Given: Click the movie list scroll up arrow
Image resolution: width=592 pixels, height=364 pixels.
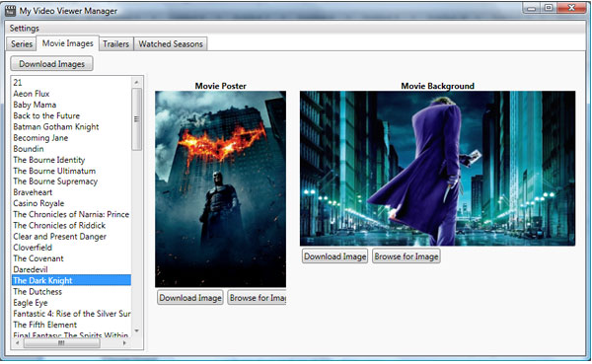Looking at the screenshot, I should (137, 82).
